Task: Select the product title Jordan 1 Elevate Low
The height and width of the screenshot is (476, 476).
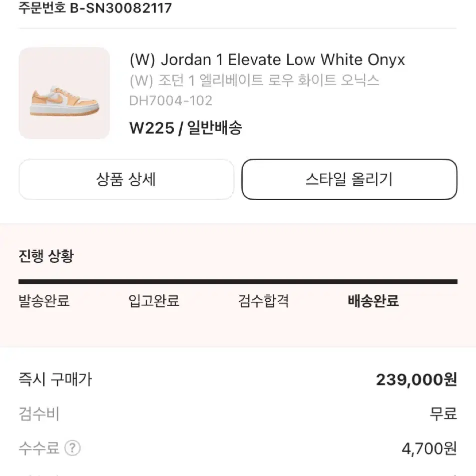Action: click(x=267, y=60)
